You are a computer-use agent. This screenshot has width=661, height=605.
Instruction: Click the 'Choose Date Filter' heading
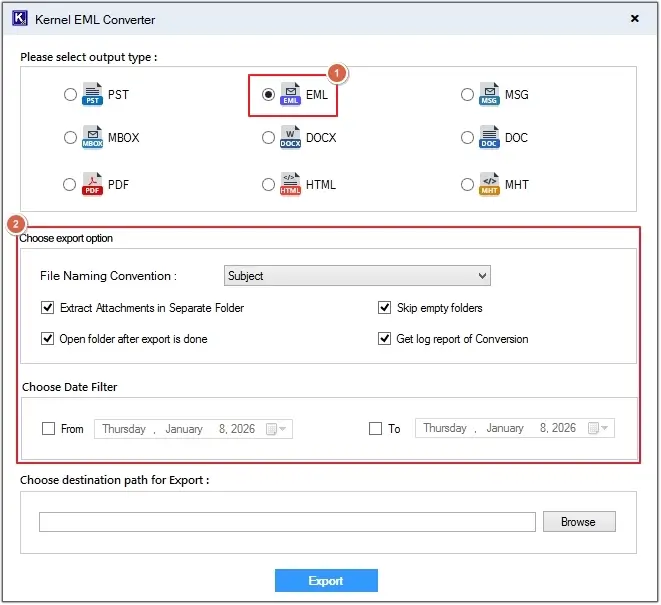pos(70,387)
